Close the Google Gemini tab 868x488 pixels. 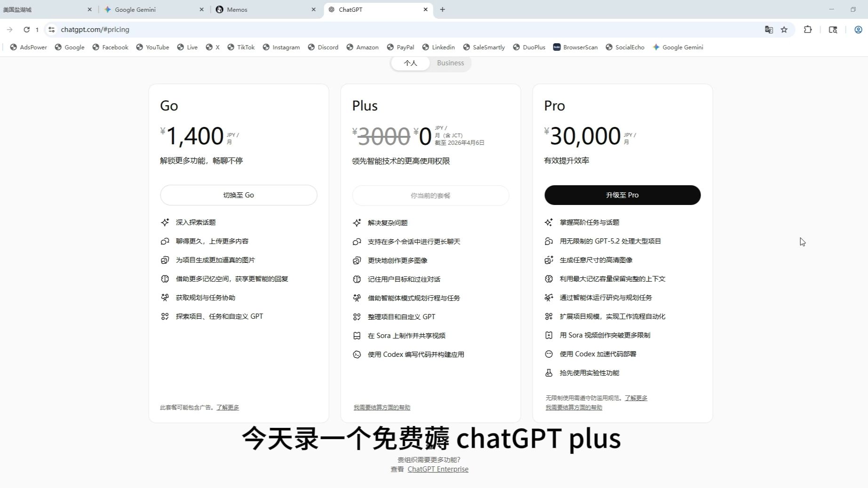click(201, 9)
